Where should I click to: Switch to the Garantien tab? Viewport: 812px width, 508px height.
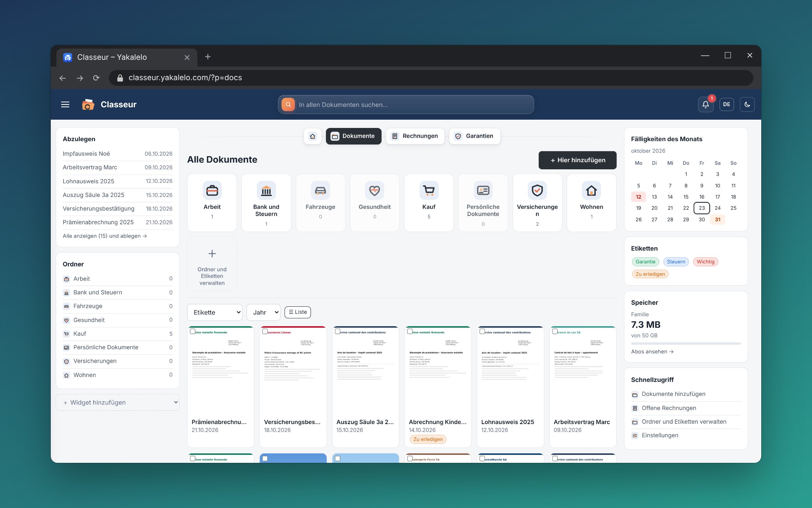click(x=474, y=136)
